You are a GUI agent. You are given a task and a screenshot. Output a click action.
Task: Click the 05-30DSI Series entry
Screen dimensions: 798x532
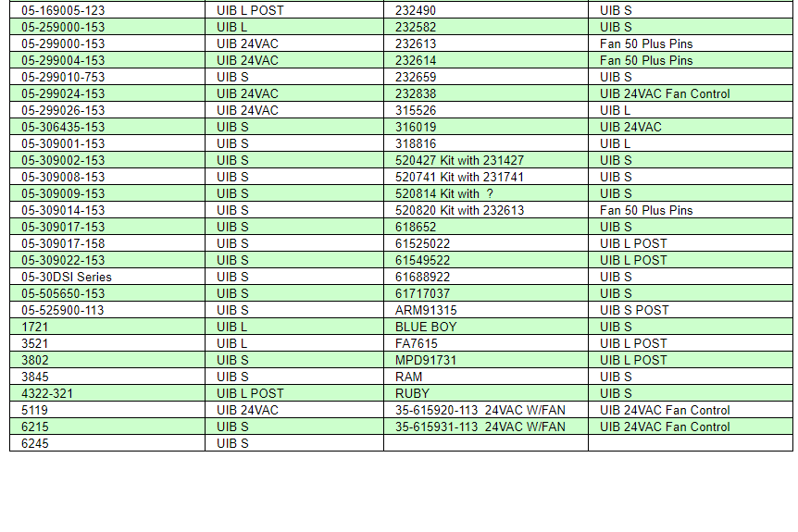coord(67,278)
